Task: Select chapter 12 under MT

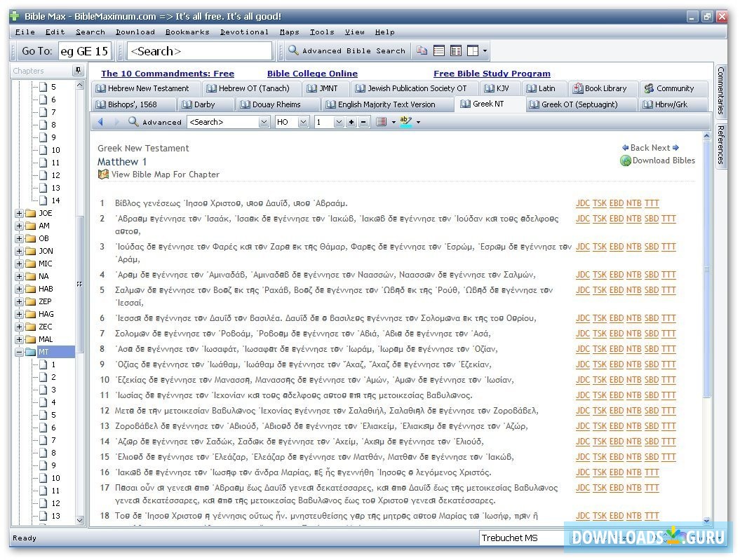Action: point(50,503)
